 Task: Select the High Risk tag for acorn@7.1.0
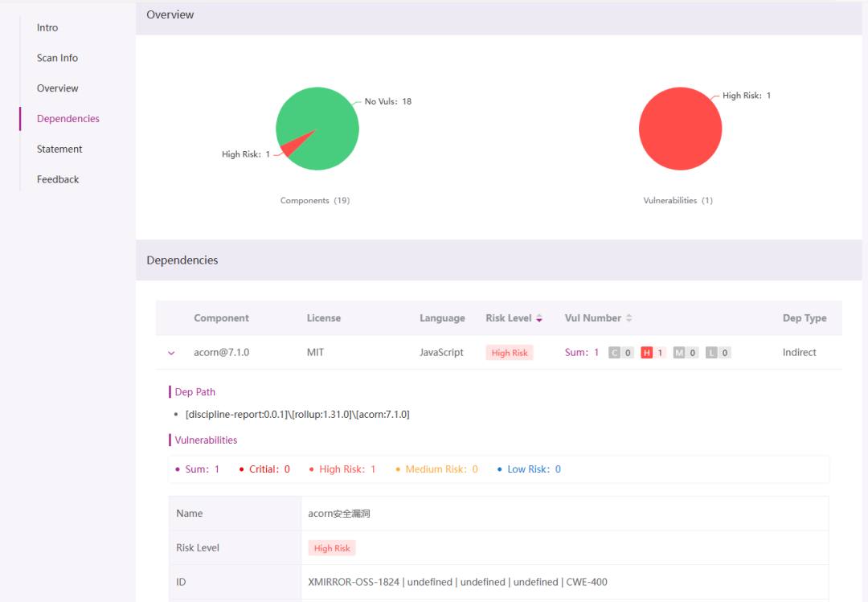(x=509, y=352)
